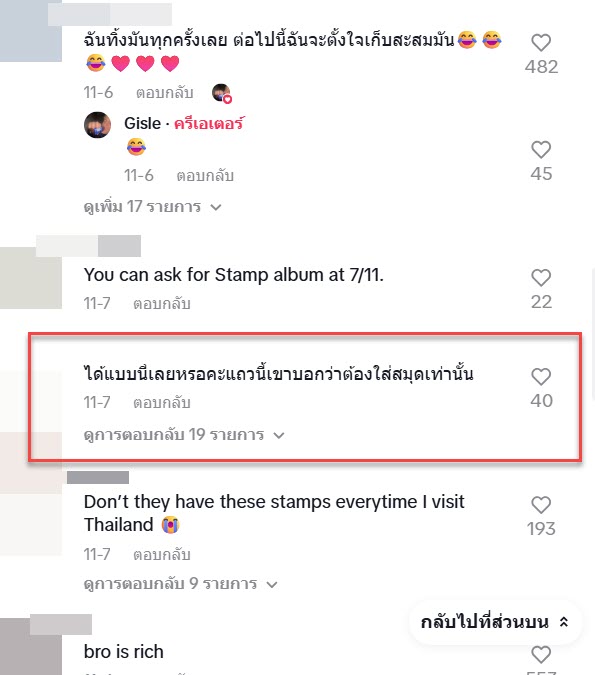Reply to Gisle's creator comment

pos(205,176)
